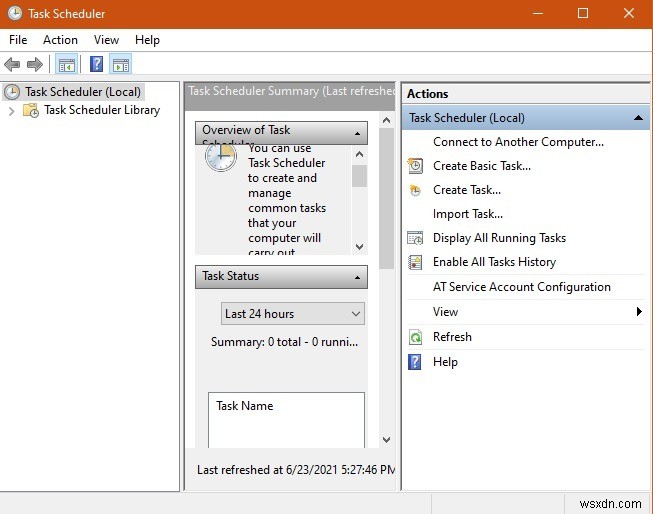The width and height of the screenshot is (653, 514).
Task: Click the Task Scheduler Library folder icon
Action: coord(31,110)
